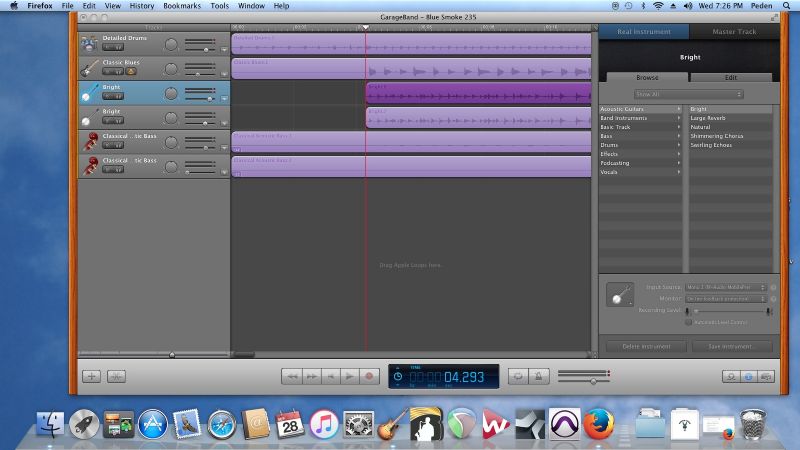Click the Delete Instrument button
800x450 pixels.
pyautogui.click(x=646, y=346)
